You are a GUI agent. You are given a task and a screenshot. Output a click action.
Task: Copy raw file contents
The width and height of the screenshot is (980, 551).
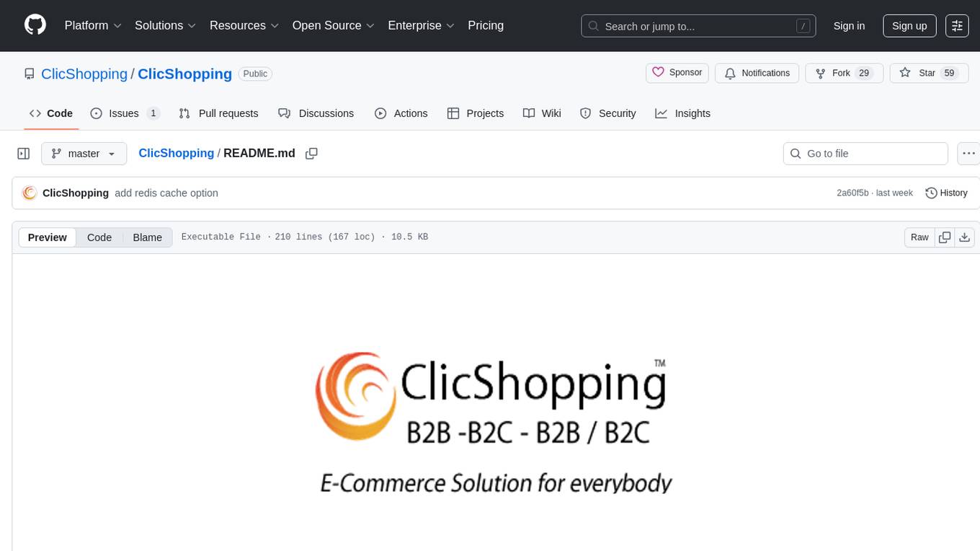945,237
